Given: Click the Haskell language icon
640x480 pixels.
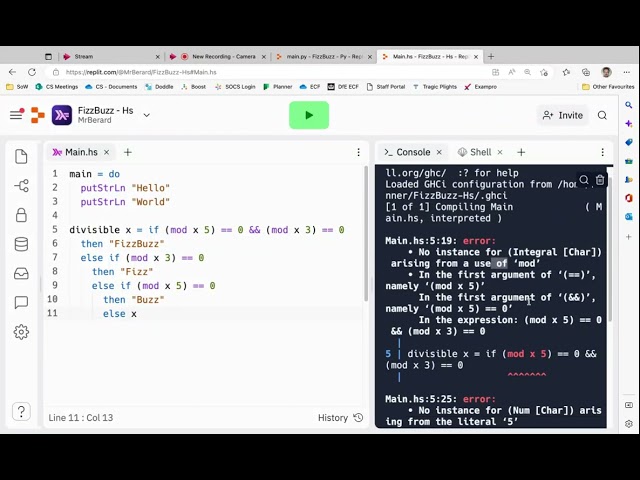Looking at the screenshot, I should click(x=62, y=115).
